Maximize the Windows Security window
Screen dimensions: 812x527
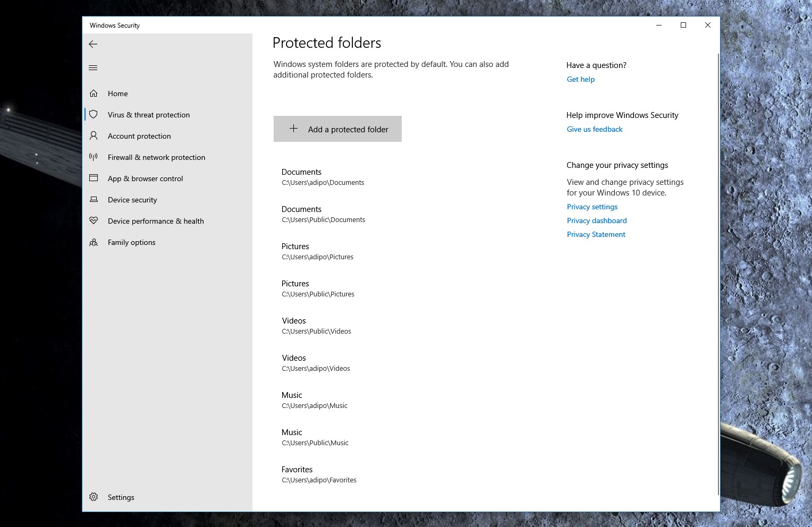[x=683, y=25]
